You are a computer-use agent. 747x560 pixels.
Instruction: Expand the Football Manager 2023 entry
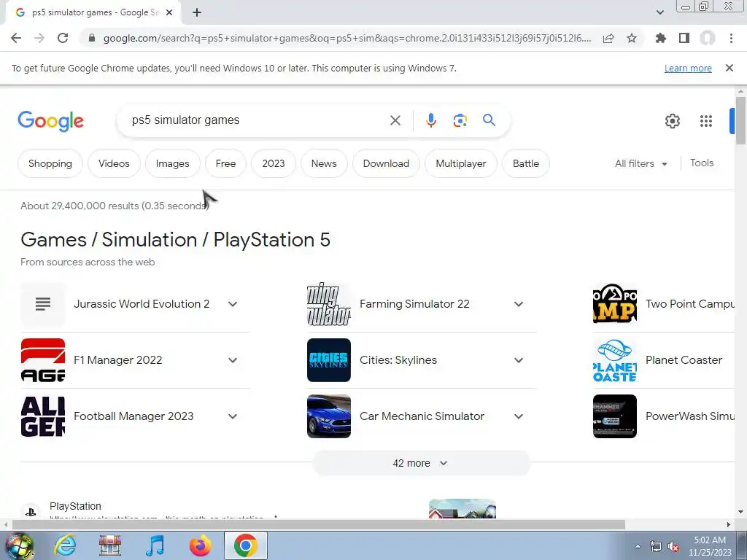233,416
